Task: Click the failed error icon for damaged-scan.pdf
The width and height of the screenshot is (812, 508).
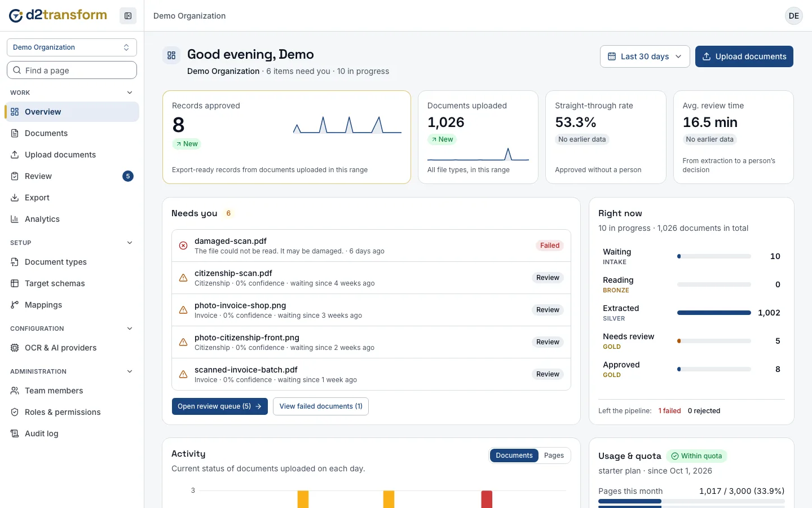Action: point(183,246)
